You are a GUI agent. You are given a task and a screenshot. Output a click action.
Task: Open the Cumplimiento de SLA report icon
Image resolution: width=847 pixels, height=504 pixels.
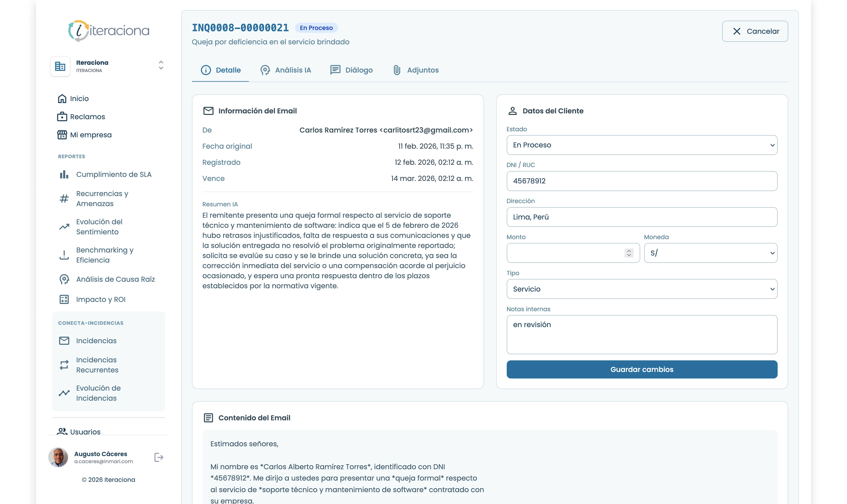coord(64,175)
